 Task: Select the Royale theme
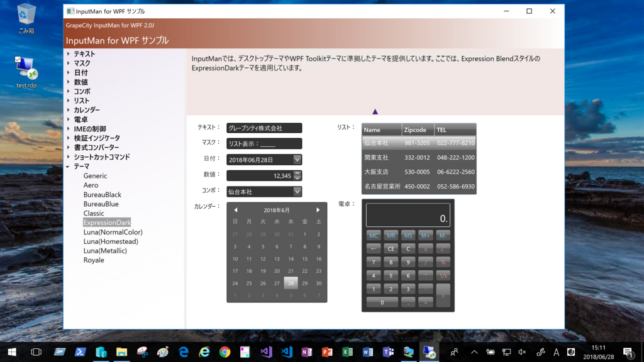[x=94, y=260]
